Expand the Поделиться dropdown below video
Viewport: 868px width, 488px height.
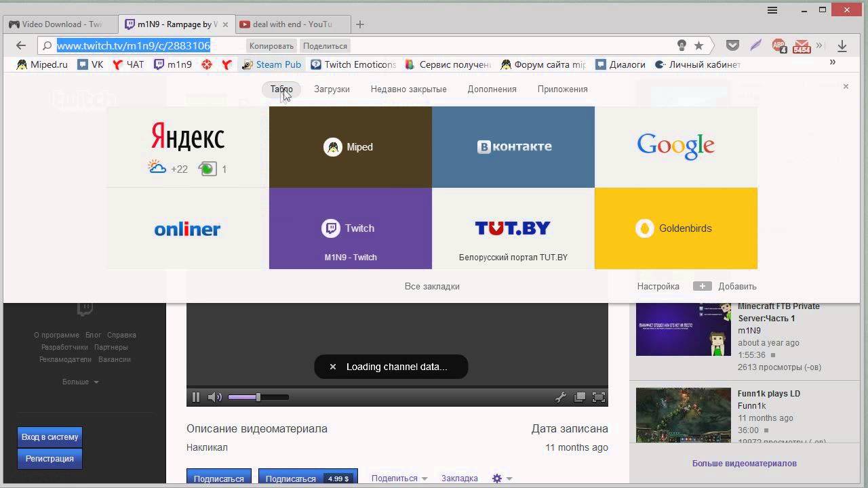coord(399,478)
